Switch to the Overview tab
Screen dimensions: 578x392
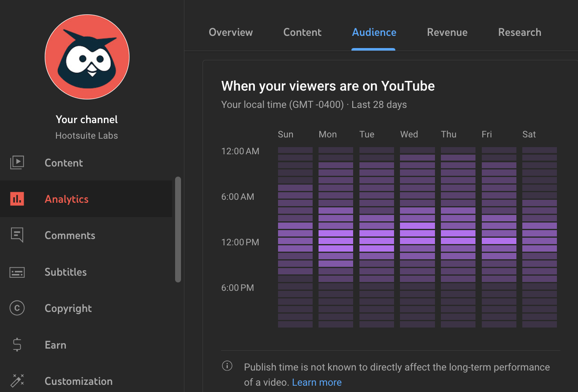click(x=231, y=32)
